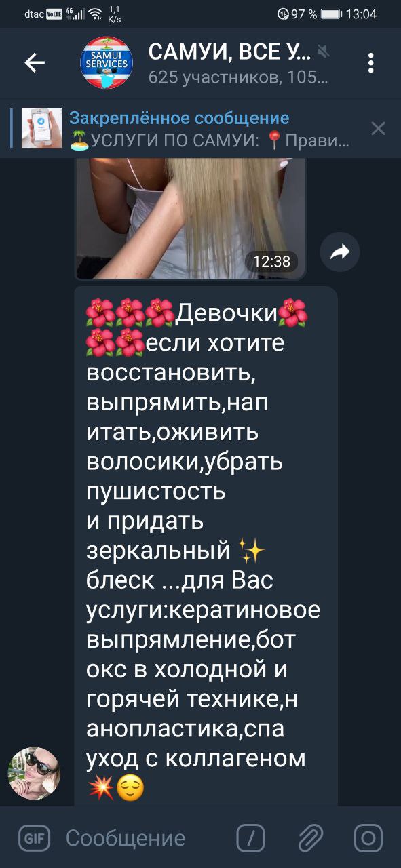
Task: Tap the 12:38 timestamp on photo
Action: click(x=271, y=261)
